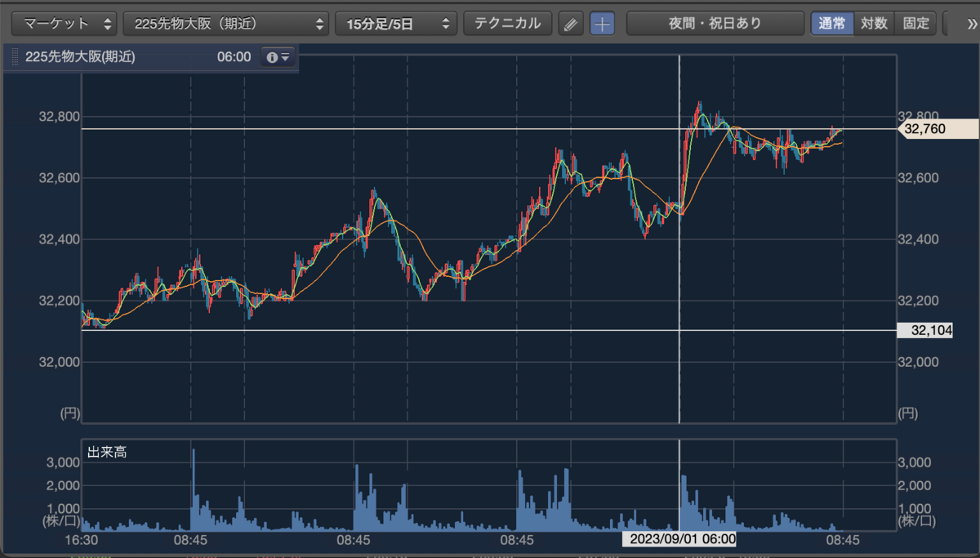Click the 夜間・祝日あり button

click(x=715, y=23)
